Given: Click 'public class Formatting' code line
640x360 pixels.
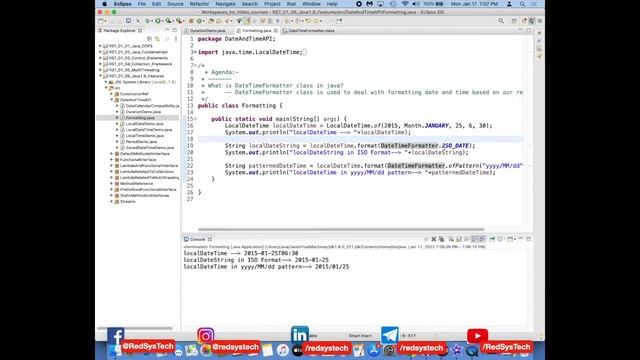Looking at the screenshot, I should [x=240, y=106].
